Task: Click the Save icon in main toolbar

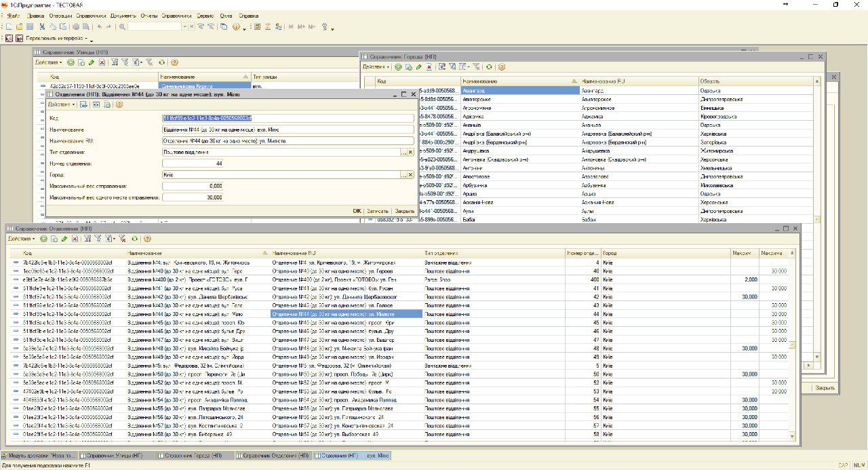Action: [31, 27]
